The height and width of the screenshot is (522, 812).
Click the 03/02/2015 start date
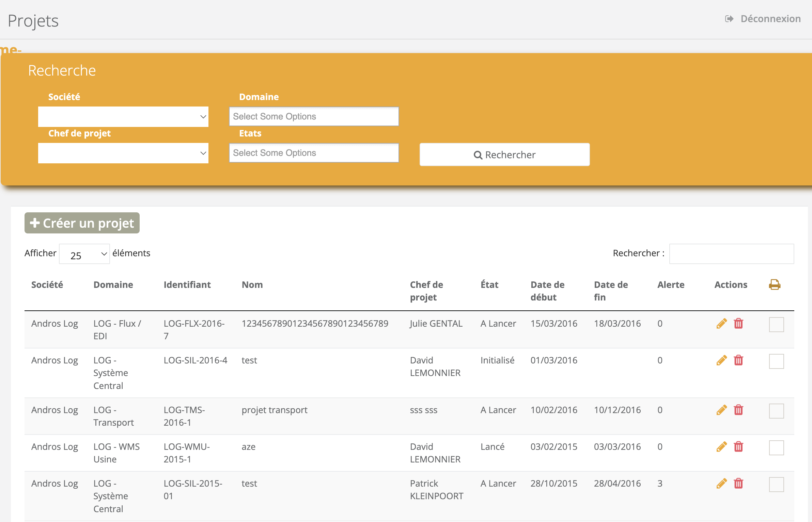click(x=554, y=447)
